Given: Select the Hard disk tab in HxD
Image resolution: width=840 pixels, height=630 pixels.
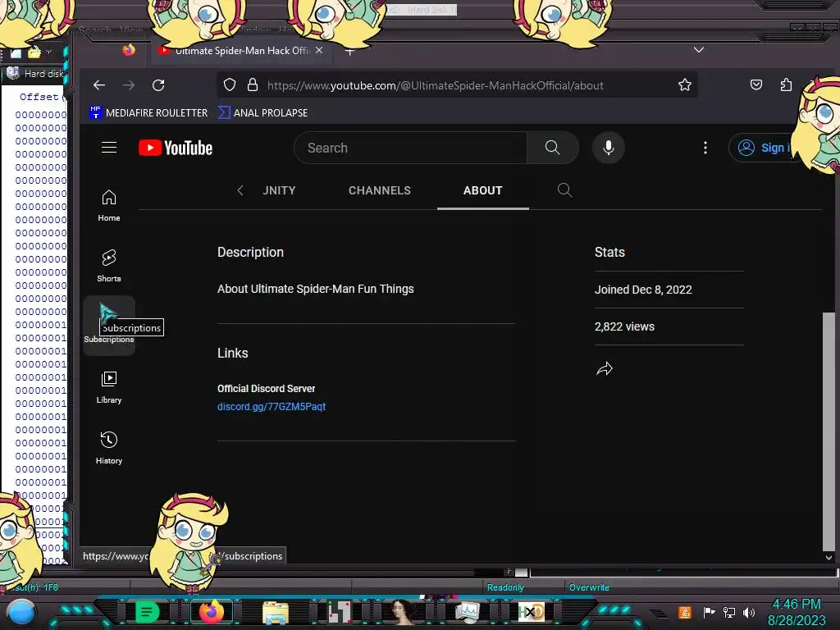Looking at the screenshot, I should [x=36, y=73].
